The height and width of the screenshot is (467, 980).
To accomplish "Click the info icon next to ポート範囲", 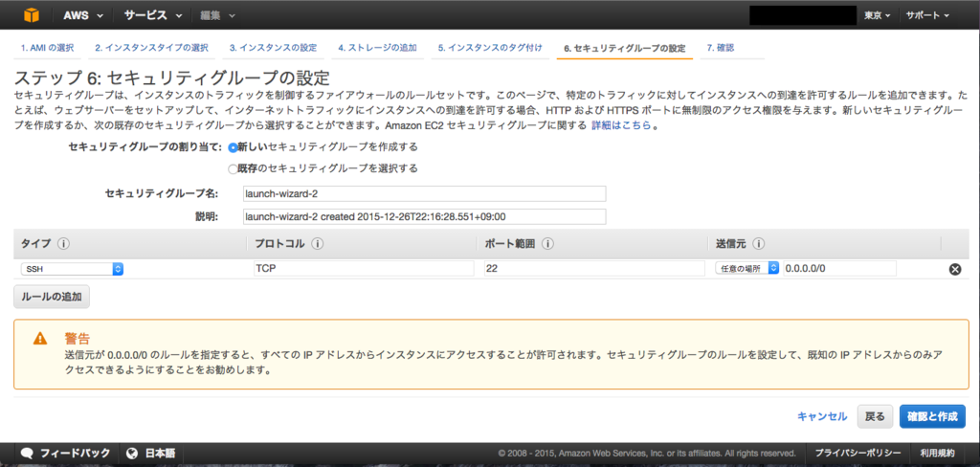I will (x=546, y=244).
